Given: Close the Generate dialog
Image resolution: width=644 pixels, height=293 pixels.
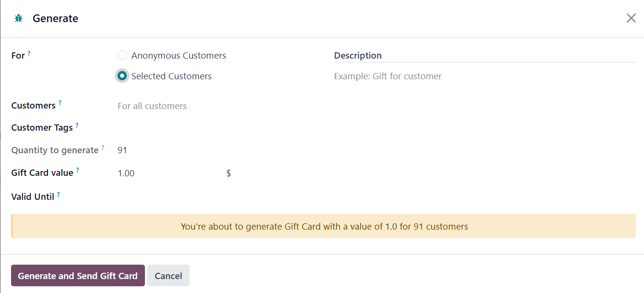Looking at the screenshot, I should pyautogui.click(x=631, y=18).
